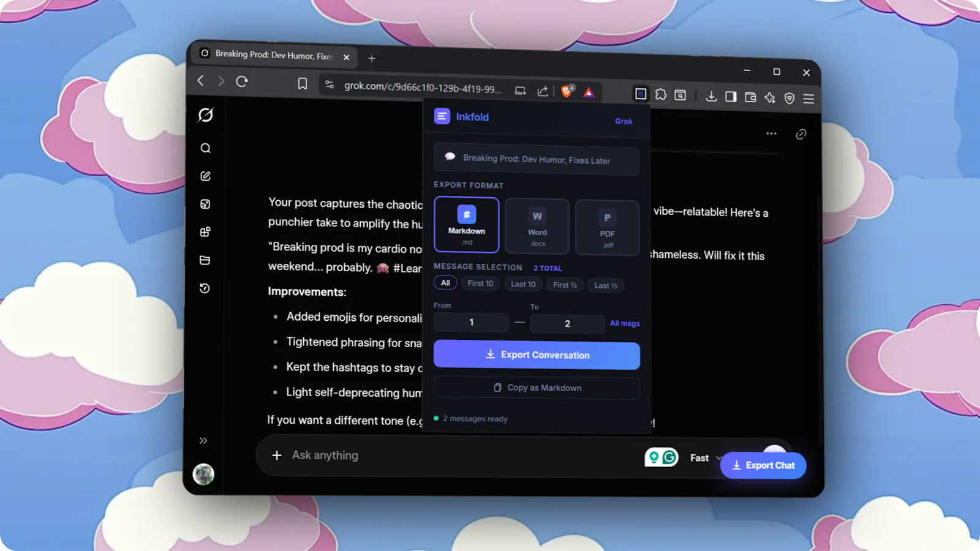
Task: Open the projects folder icon in sidebar
Action: click(x=205, y=260)
